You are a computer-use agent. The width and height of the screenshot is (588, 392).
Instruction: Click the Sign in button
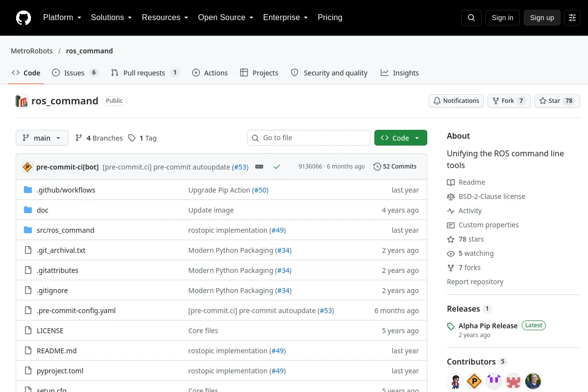(502, 18)
